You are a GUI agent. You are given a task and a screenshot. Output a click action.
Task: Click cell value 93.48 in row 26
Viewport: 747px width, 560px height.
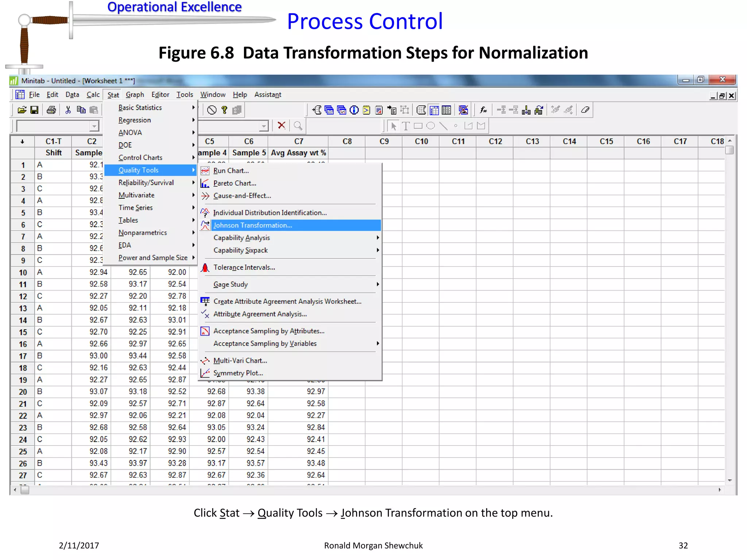tap(316, 463)
